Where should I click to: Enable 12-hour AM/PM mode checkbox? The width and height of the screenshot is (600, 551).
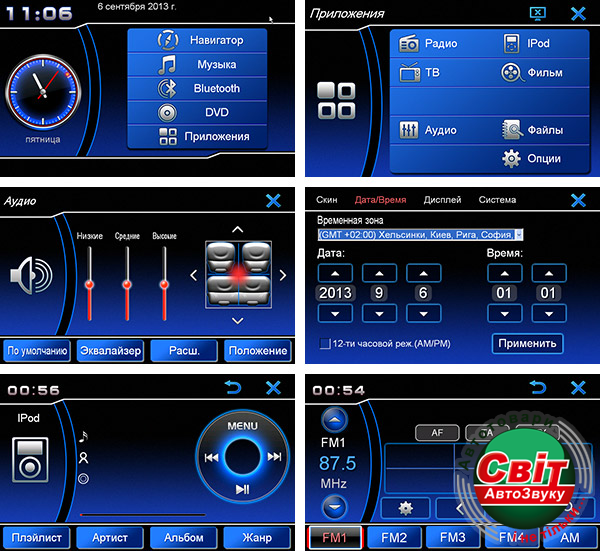(x=324, y=344)
